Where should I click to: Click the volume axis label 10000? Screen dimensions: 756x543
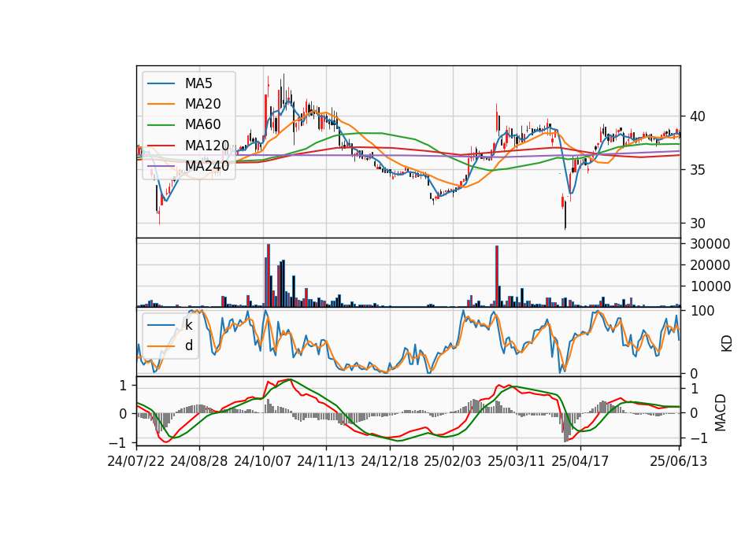[710, 286]
